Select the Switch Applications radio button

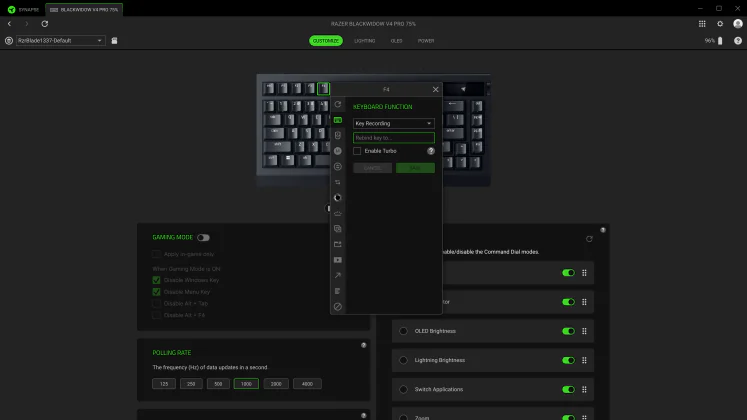click(x=404, y=389)
